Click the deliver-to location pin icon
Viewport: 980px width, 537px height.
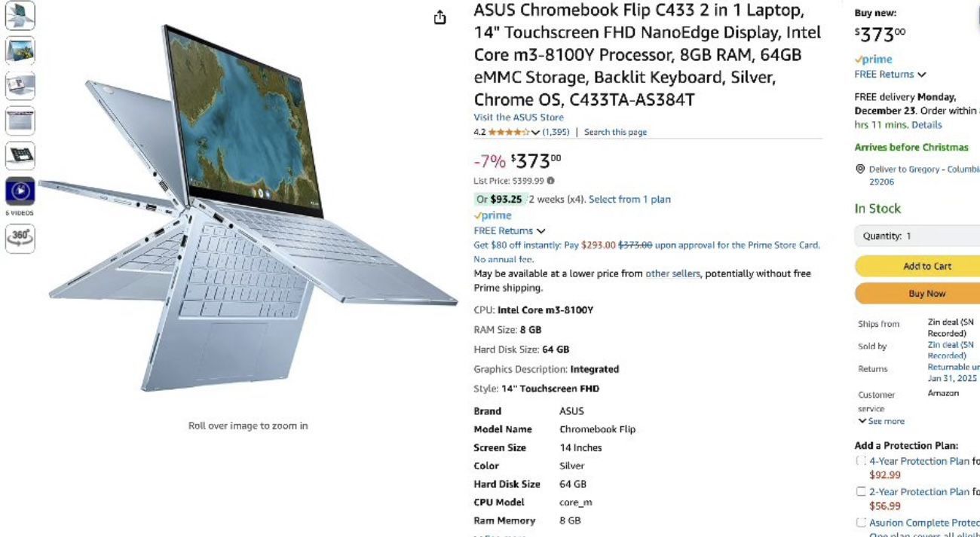pos(860,169)
